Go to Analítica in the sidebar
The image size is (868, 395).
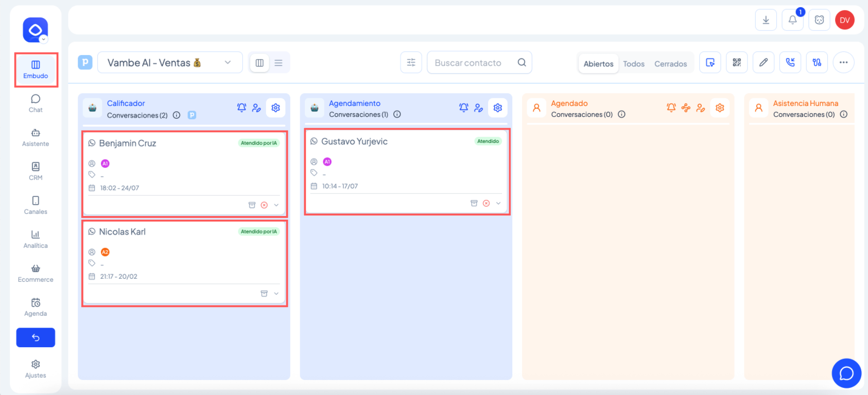(x=36, y=239)
